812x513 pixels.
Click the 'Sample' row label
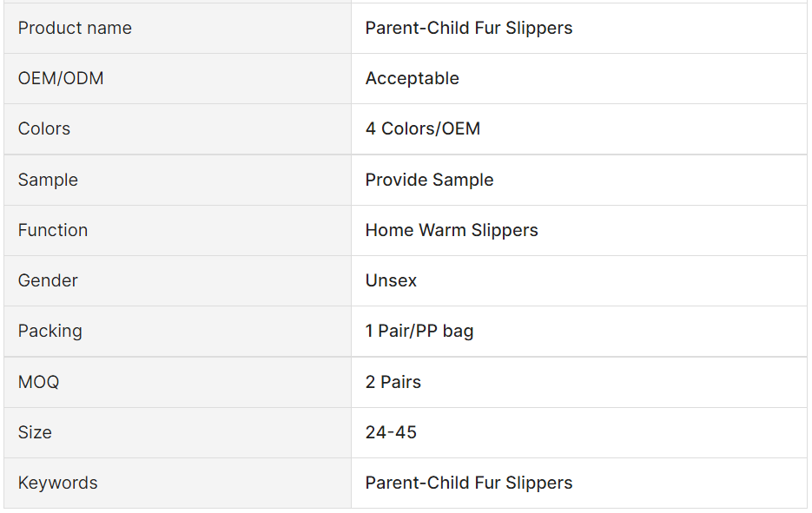[x=48, y=180]
